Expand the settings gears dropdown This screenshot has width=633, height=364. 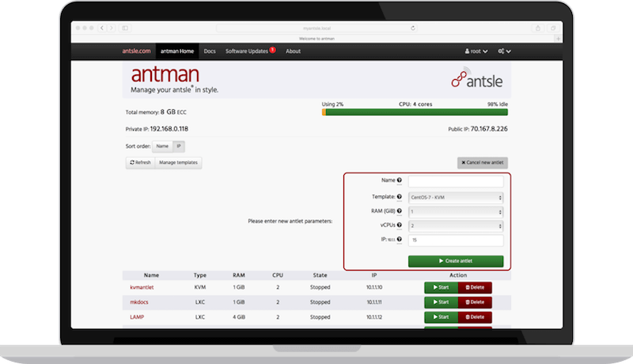pos(504,51)
